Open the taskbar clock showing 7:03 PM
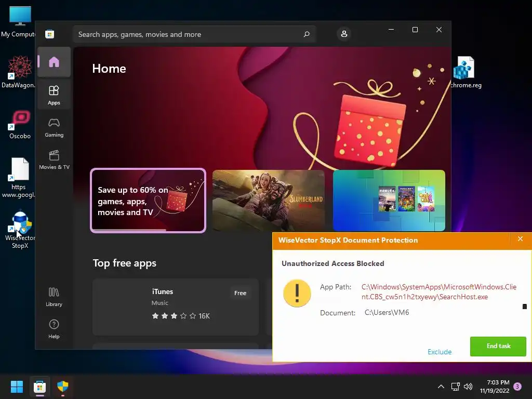 495,387
